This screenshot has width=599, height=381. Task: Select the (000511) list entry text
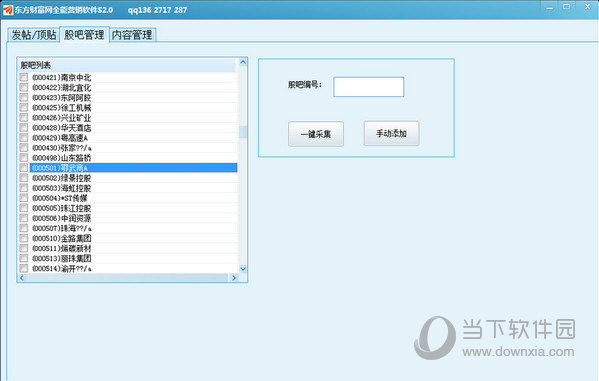pos(62,248)
